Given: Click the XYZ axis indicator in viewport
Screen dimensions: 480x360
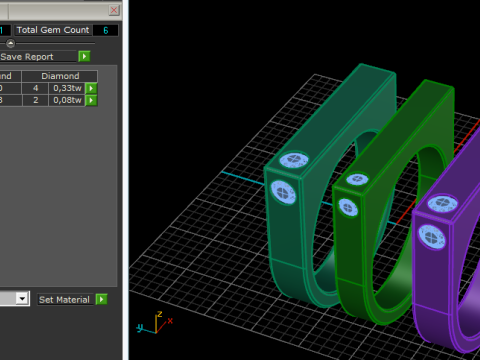Looking at the screenshot, I should (155, 323).
